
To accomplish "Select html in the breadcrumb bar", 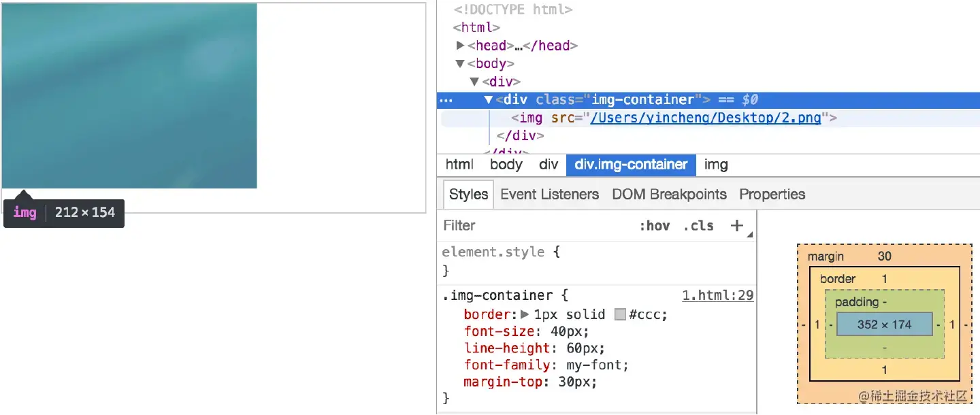I will click(x=459, y=165).
